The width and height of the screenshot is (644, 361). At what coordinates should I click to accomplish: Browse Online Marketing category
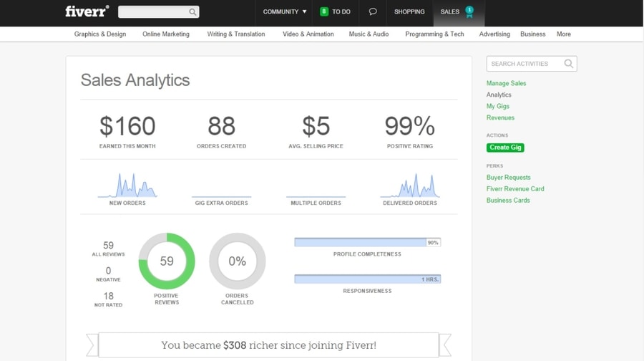pos(166,34)
